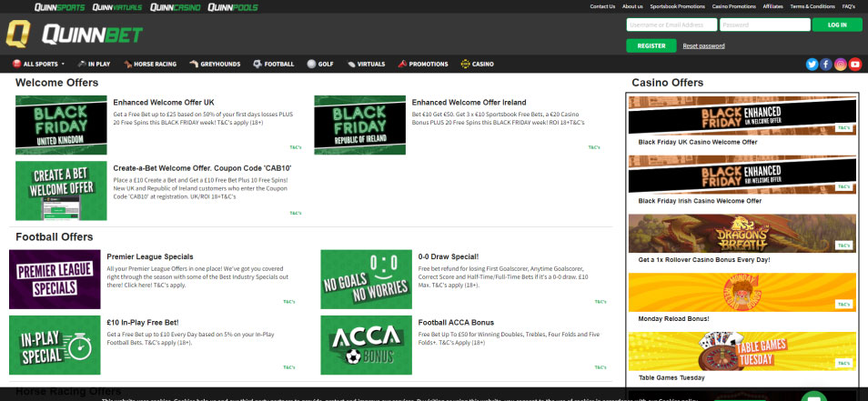
Task: Open Contact Us link
Action: pyautogui.click(x=602, y=6)
